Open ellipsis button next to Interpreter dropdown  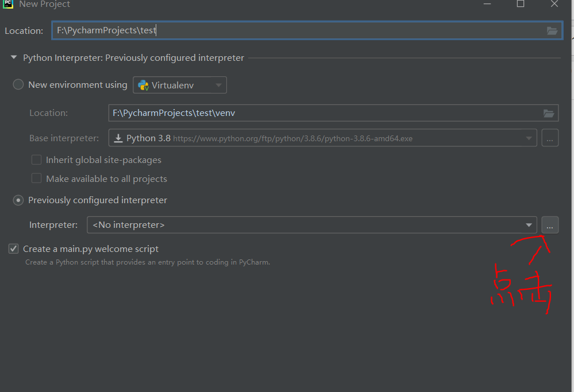[x=550, y=225]
